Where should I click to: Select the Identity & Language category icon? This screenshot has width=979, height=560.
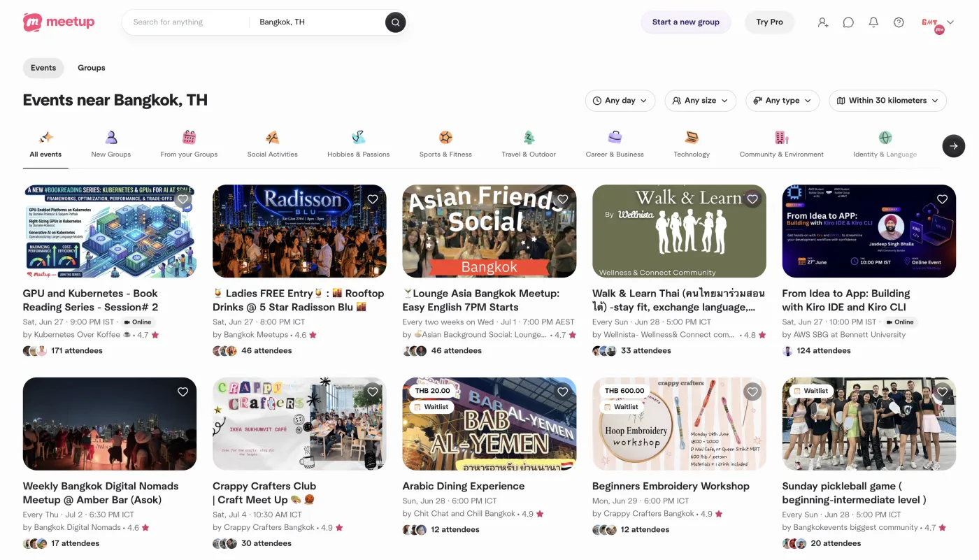coord(885,137)
